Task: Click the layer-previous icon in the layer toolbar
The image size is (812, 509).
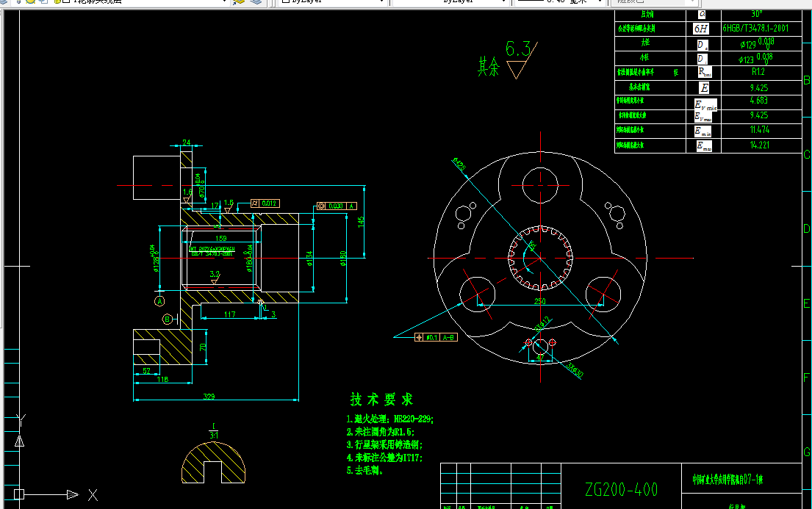Action: 256,1
